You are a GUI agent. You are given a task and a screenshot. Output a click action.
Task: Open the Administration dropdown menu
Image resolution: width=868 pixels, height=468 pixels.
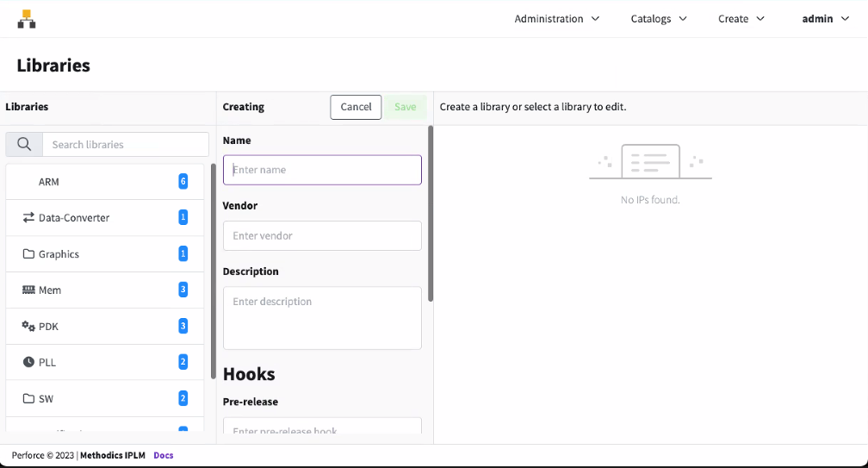coord(557,19)
